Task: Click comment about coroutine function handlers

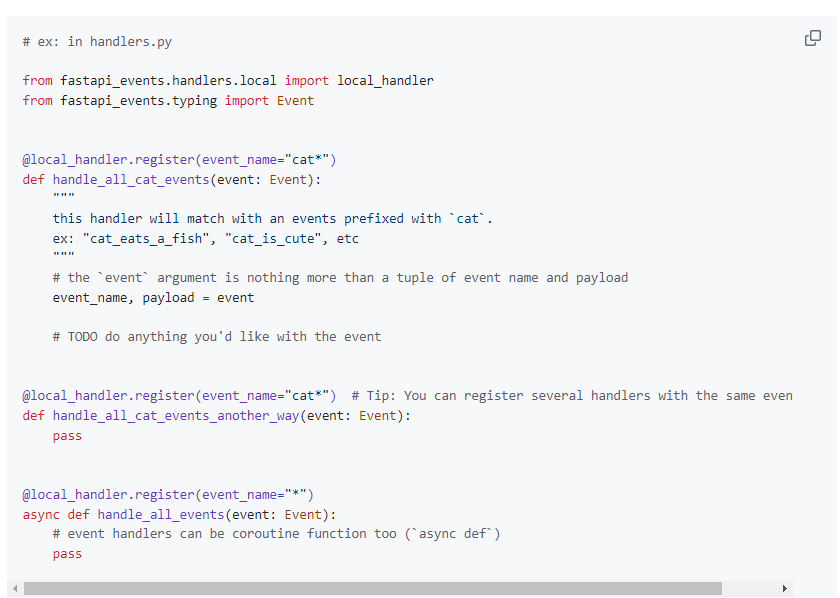Action: (x=276, y=534)
